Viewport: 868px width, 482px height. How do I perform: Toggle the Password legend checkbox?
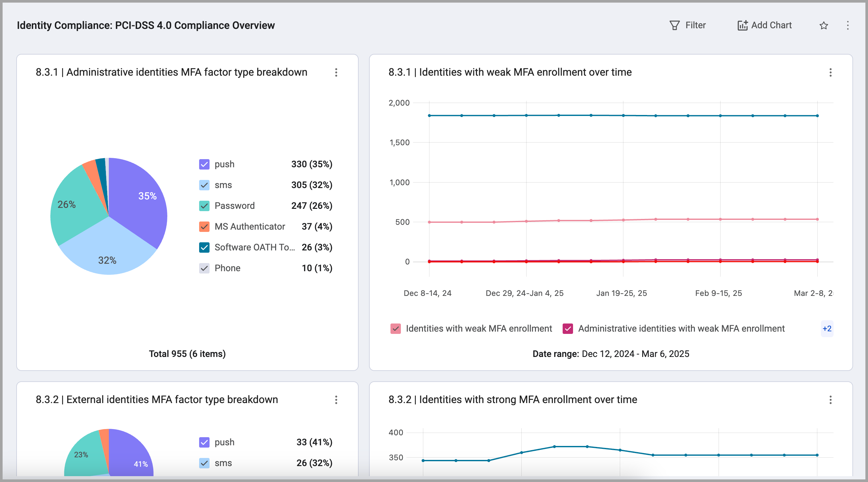(x=204, y=206)
